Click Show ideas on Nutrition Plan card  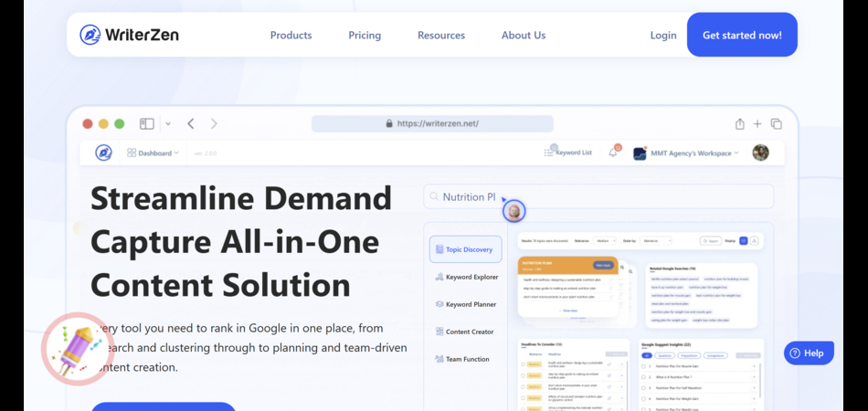pyautogui.click(x=569, y=311)
